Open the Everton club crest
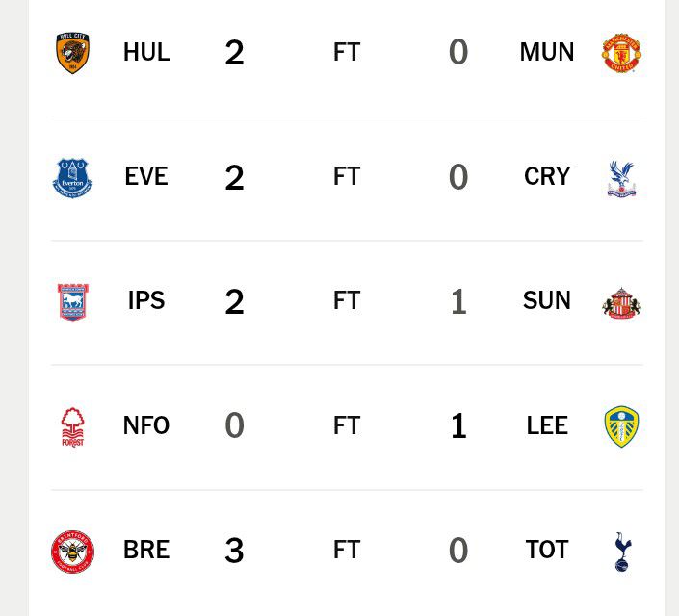This screenshot has height=616, width=679. pos(72,178)
